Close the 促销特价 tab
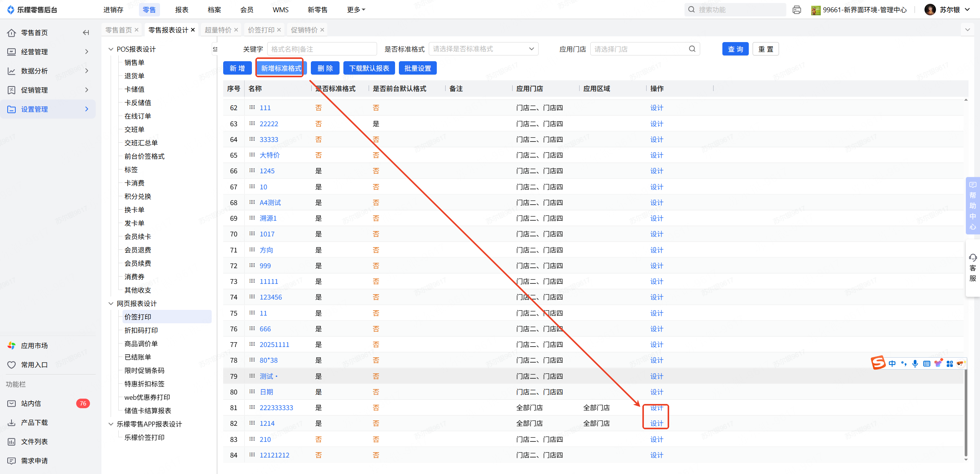 (x=322, y=30)
